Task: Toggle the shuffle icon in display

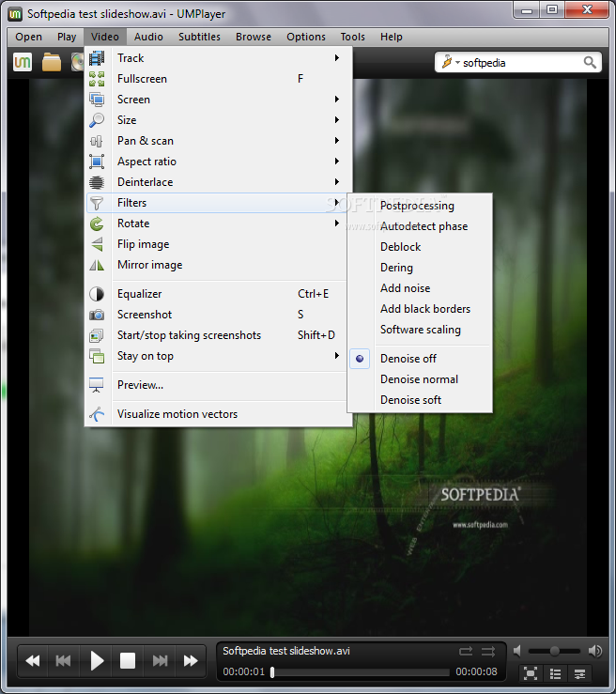Action: (488, 651)
